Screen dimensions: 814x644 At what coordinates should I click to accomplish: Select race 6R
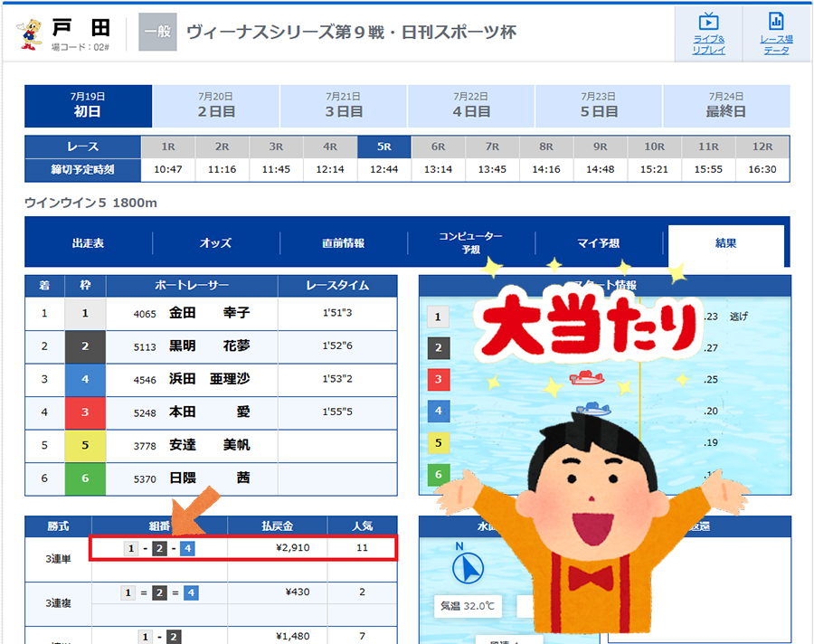pos(438,147)
